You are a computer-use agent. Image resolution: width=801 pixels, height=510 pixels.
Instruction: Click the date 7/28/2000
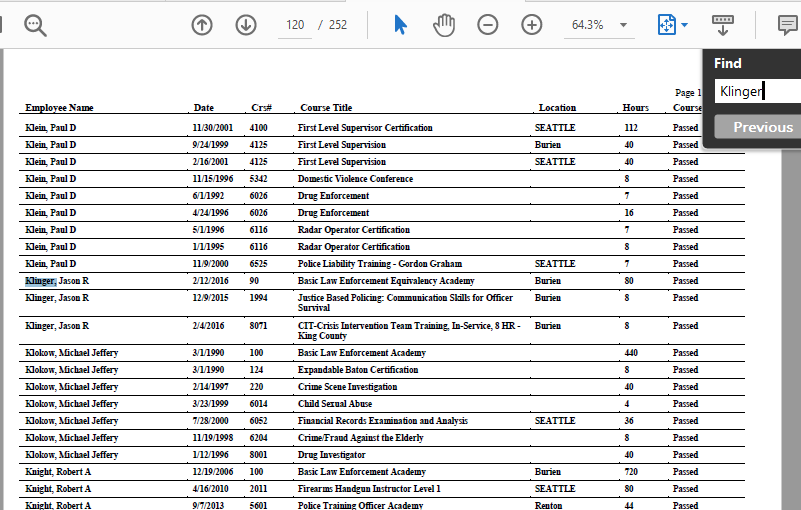pyautogui.click(x=210, y=421)
